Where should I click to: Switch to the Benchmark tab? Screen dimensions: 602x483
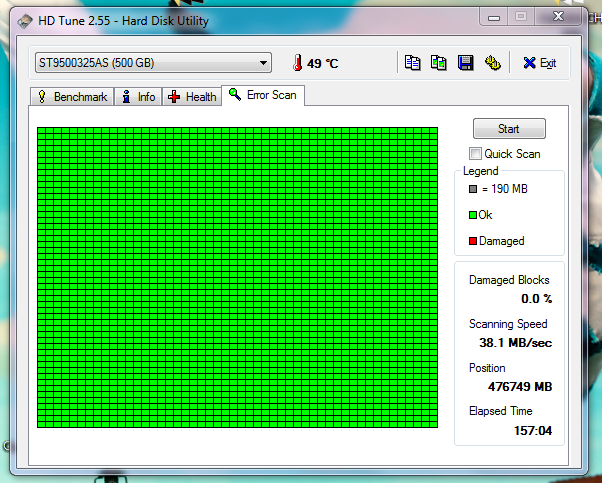(72, 97)
